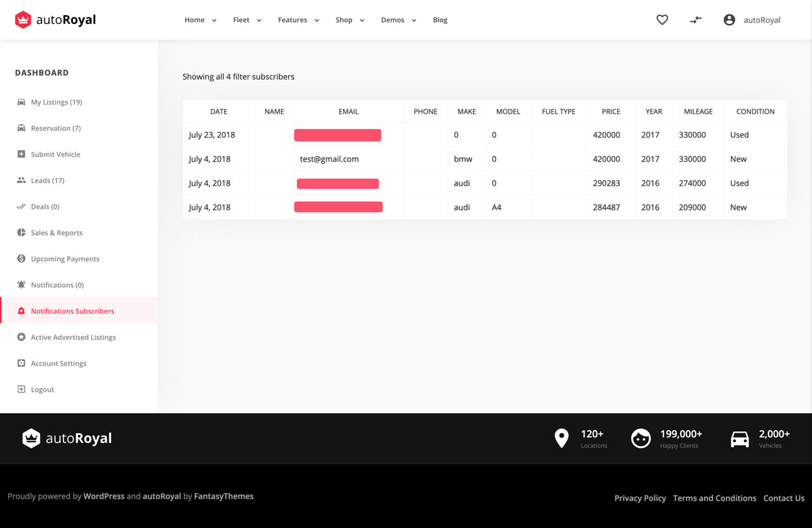The height and width of the screenshot is (528, 812).
Task: Open Active Advertised Listings page
Action: tap(73, 337)
